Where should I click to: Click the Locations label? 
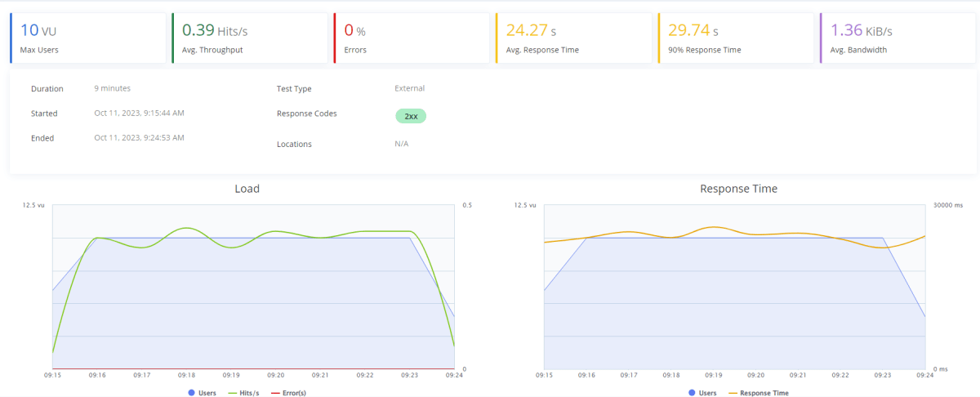tap(294, 145)
